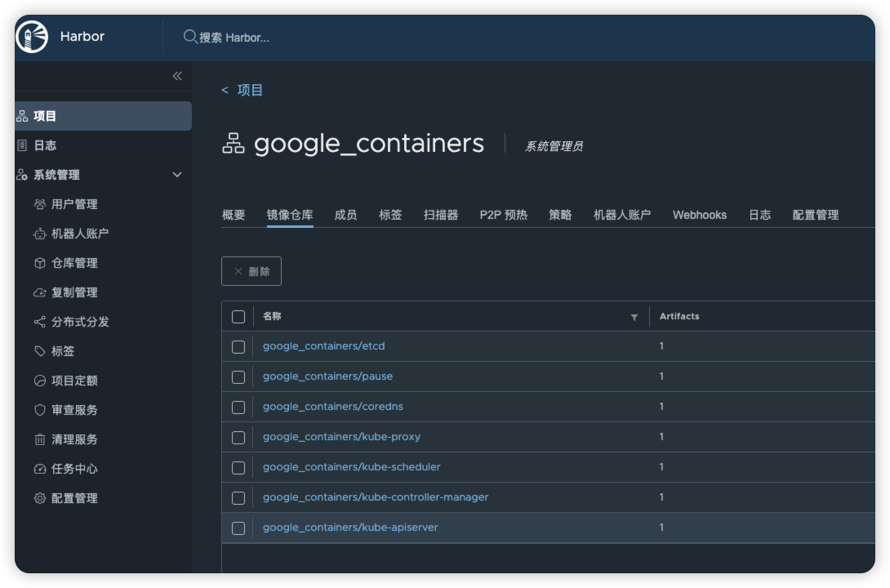This screenshot has width=890, height=588.
Task: Open the google_containers/etcd repository link
Action: click(x=323, y=346)
